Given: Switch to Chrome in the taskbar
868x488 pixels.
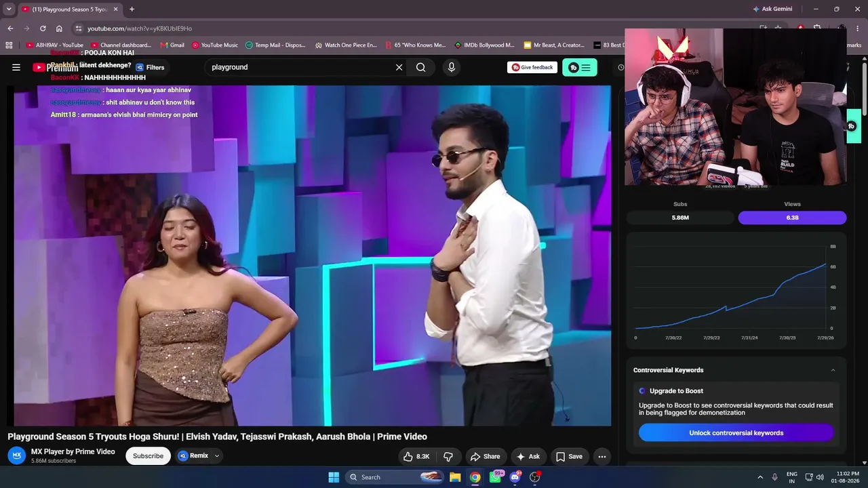Looking at the screenshot, I should pos(475,477).
